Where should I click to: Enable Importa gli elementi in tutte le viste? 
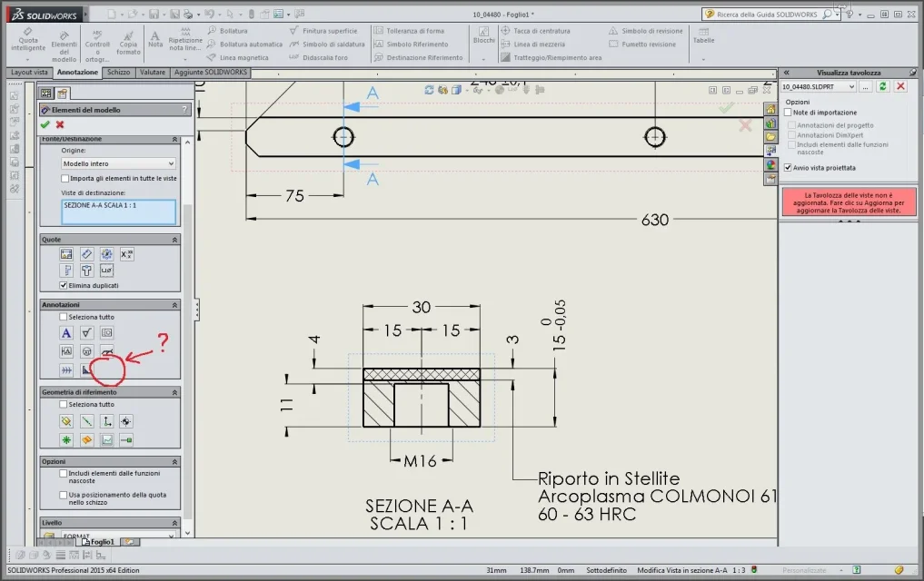coord(65,178)
